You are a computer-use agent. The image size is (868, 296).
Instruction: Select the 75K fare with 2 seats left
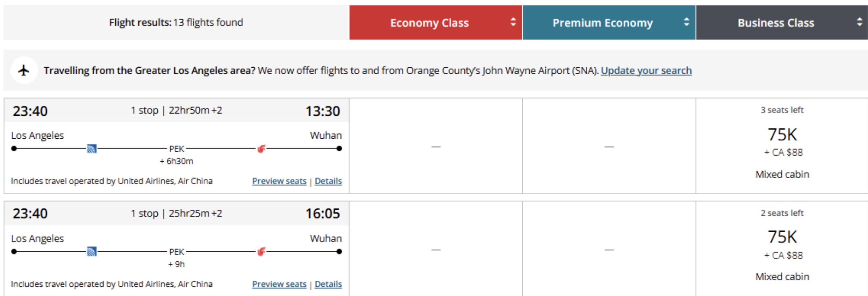tap(782, 248)
